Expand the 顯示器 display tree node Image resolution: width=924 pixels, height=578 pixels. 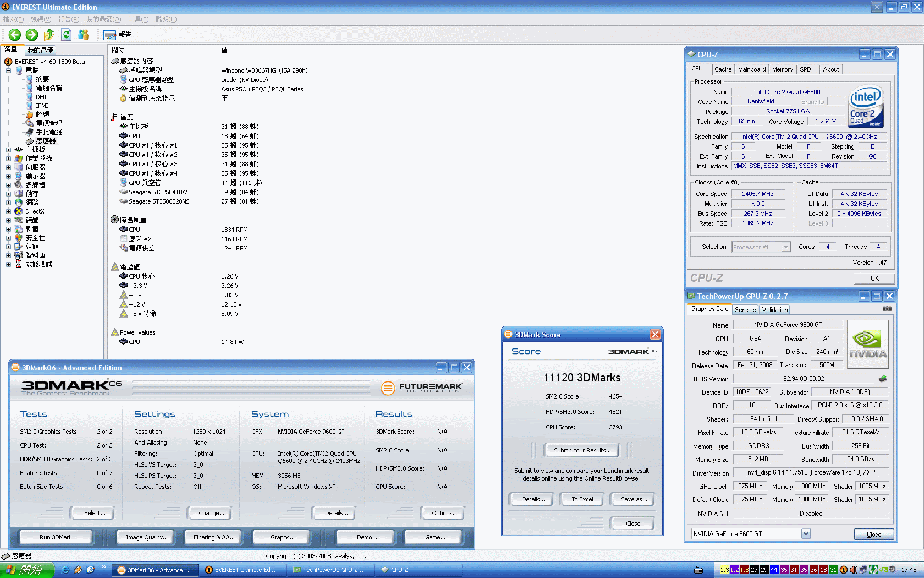tap(8, 176)
